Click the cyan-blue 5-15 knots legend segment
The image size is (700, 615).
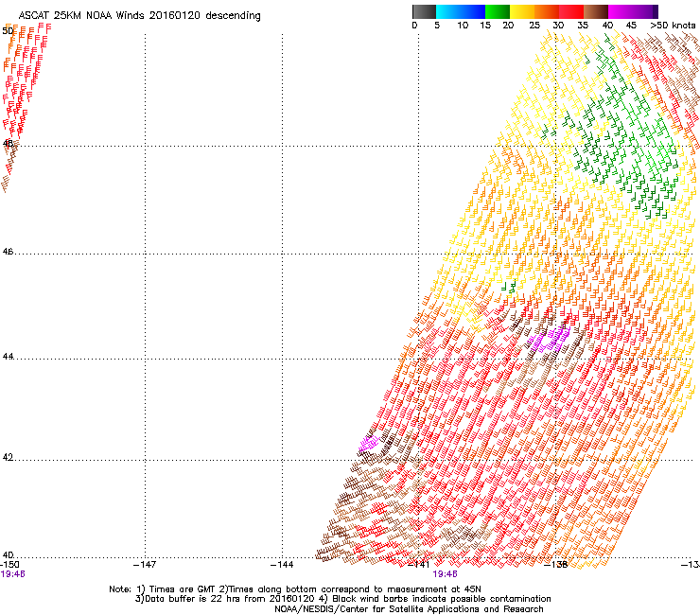pyautogui.click(x=461, y=11)
